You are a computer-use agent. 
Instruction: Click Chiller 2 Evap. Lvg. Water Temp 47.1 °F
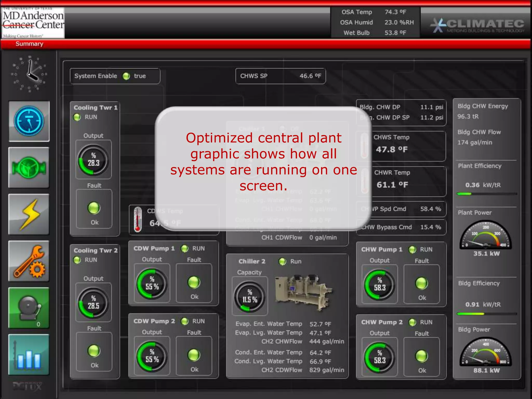[x=320, y=333]
